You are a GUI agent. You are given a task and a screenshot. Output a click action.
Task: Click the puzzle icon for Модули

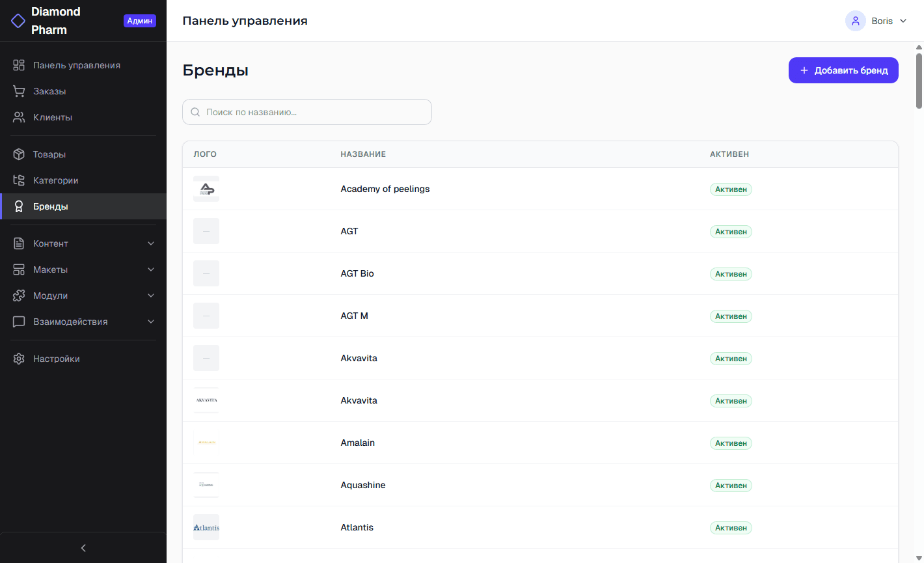pos(19,295)
